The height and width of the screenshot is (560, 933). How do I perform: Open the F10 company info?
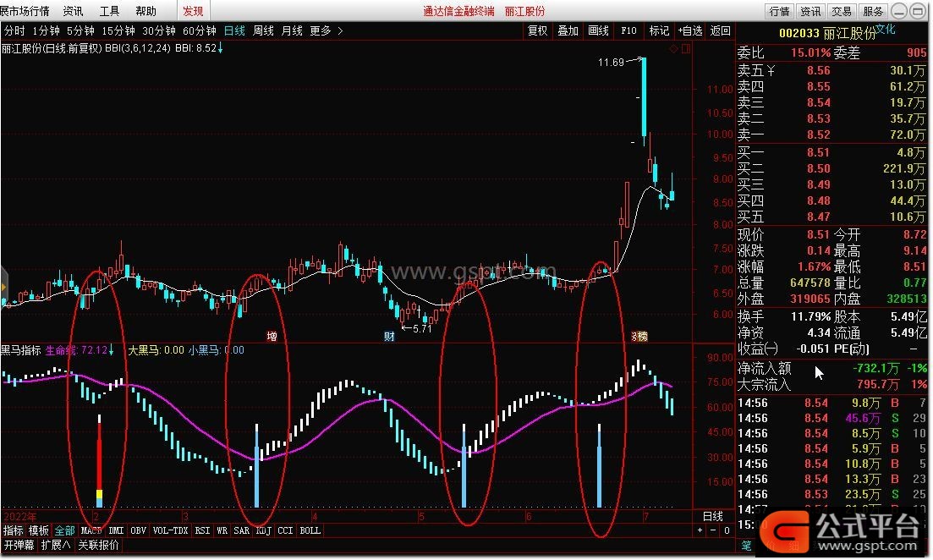coord(629,30)
